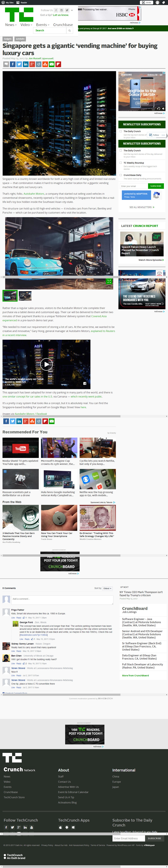This screenshot has width=168, height=868.
Task: Email the article from the bar under the byline
Action: (52, 64)
